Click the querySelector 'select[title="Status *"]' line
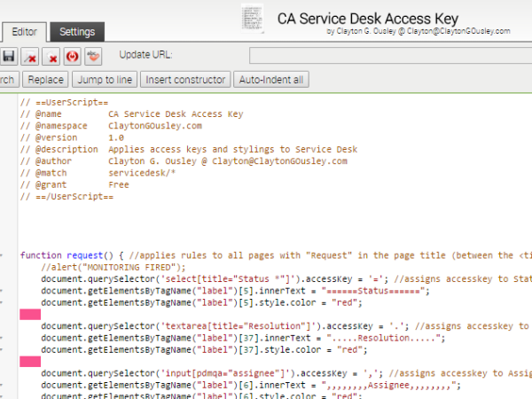Image resolution: width=532 pixels, height=399 pixels. (286, 279)
